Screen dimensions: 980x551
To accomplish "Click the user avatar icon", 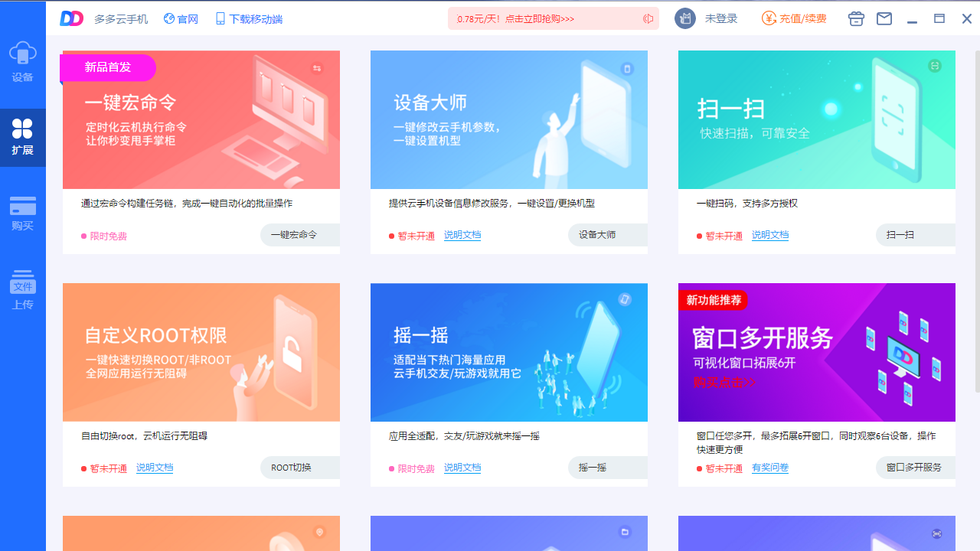I will click(x=685, y=18).
